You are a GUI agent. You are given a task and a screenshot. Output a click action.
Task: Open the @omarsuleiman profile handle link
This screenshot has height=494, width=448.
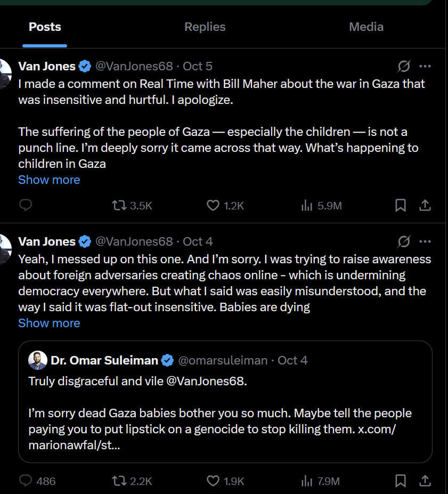point(223,361)
